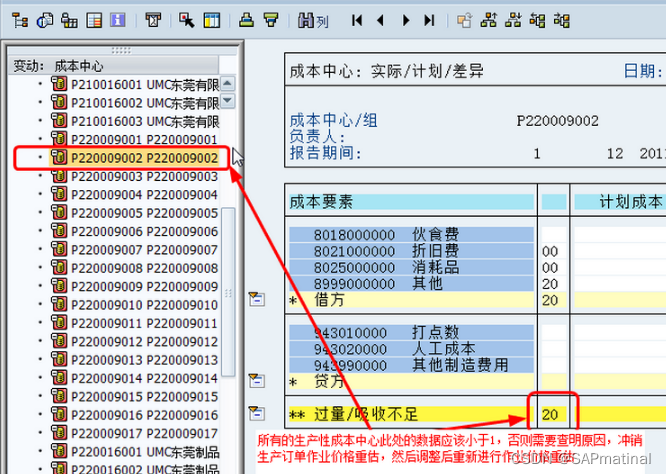Click the navigation tree vertical scrollbar thumb

click(228, 292)
